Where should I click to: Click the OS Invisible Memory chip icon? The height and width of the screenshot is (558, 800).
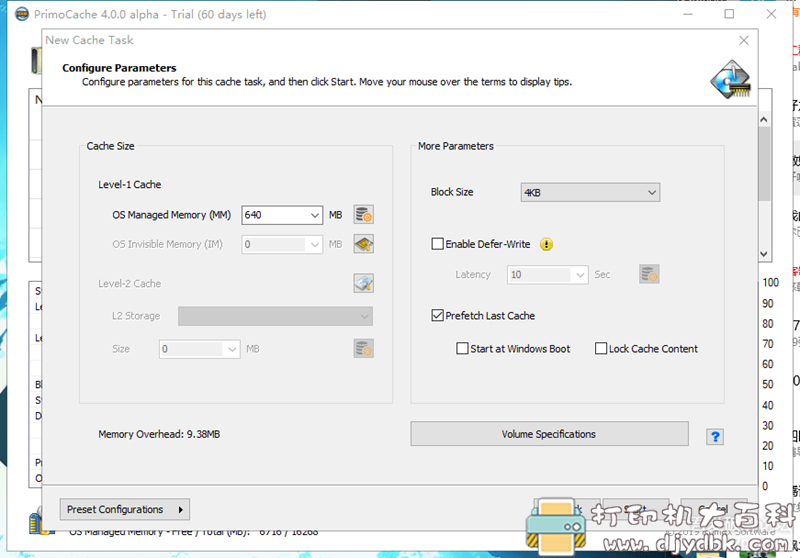coord(364,244)
